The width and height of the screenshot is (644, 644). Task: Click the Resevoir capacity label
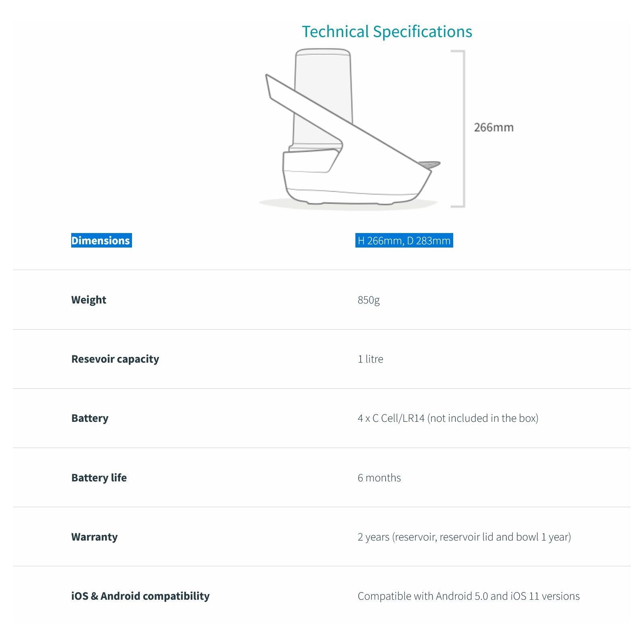(115, 359)
